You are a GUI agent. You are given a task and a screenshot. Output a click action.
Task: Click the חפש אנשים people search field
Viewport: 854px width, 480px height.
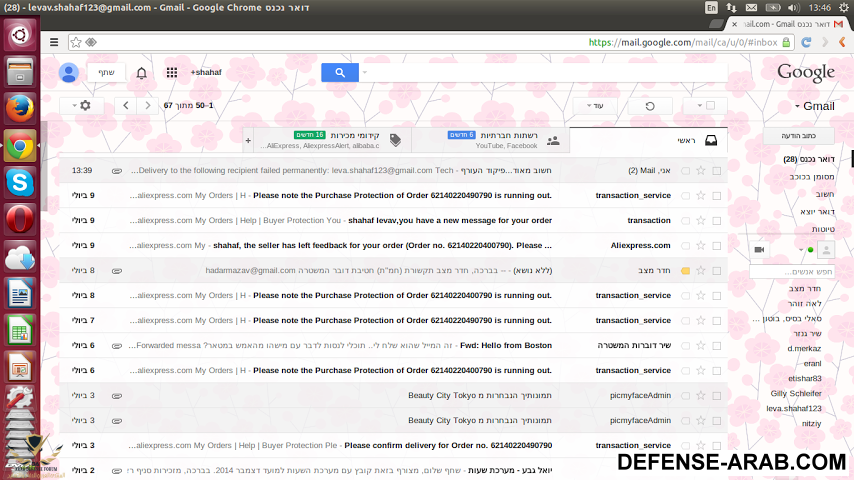[x=792, y=272]
